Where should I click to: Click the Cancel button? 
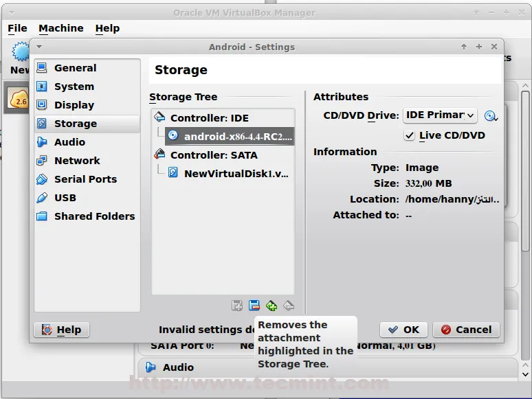click(465, 330)
